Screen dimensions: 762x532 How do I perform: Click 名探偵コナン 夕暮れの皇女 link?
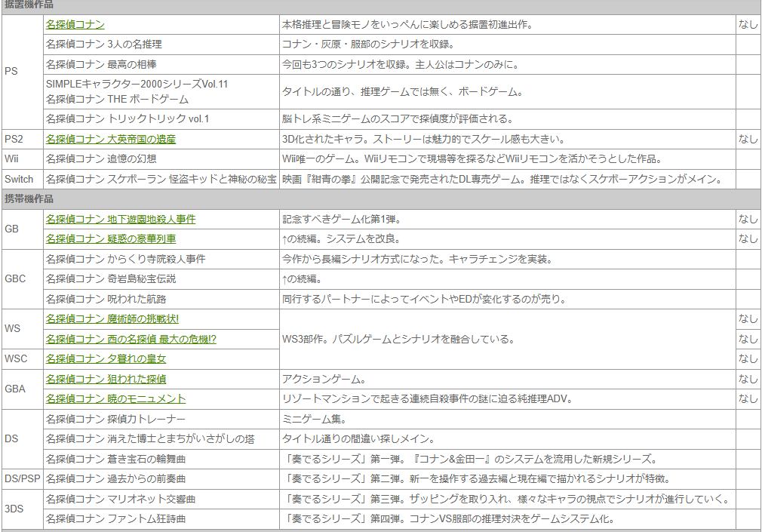106,359
